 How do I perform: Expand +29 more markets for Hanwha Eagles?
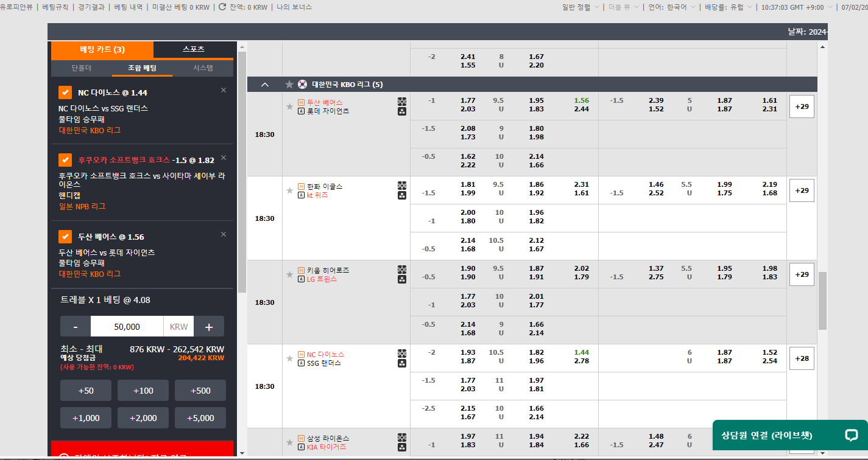802,190
